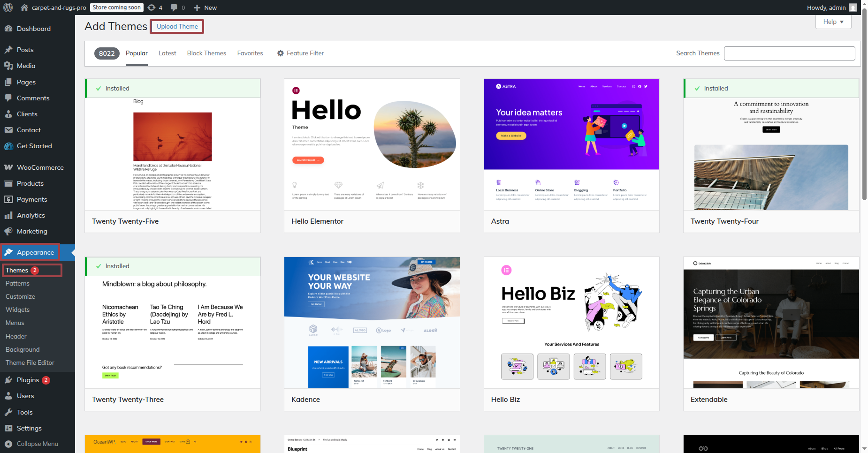Click the Plugins plug icon
The width and height of the screenshot is (868, 453).
[x=8, y=380]
